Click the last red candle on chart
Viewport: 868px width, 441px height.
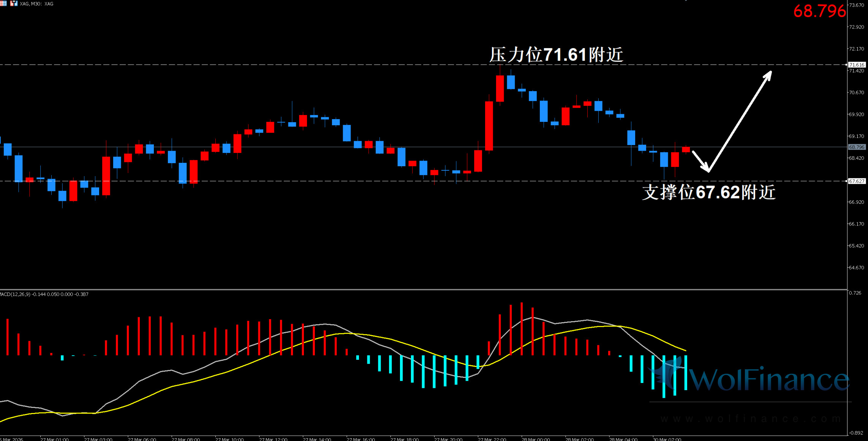point(686,150)
